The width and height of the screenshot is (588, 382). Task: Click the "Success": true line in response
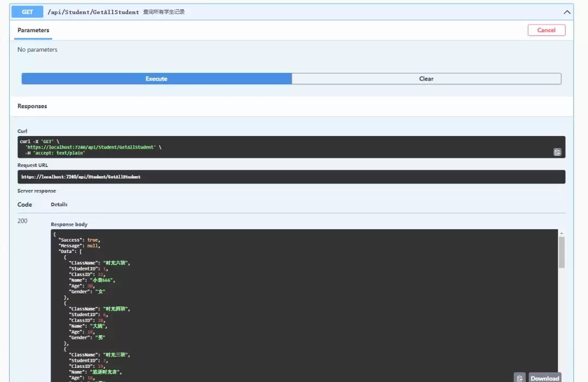(79, 240)
